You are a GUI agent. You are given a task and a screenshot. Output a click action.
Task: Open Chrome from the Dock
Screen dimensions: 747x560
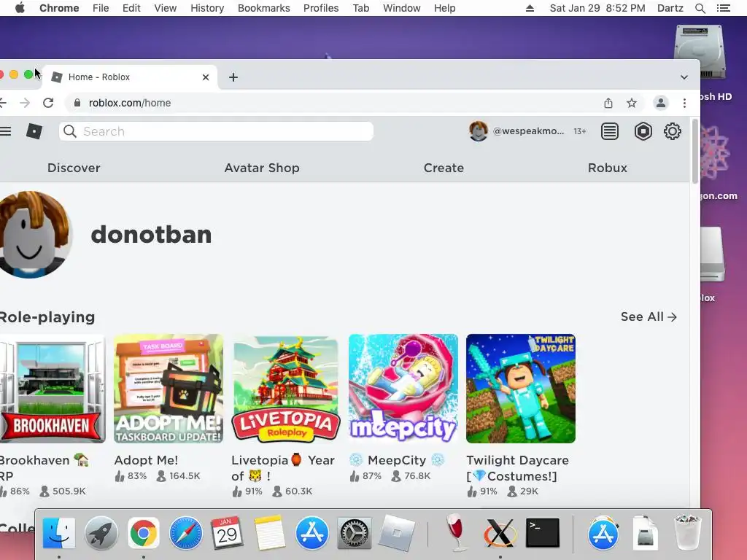(x=144, y=533)
